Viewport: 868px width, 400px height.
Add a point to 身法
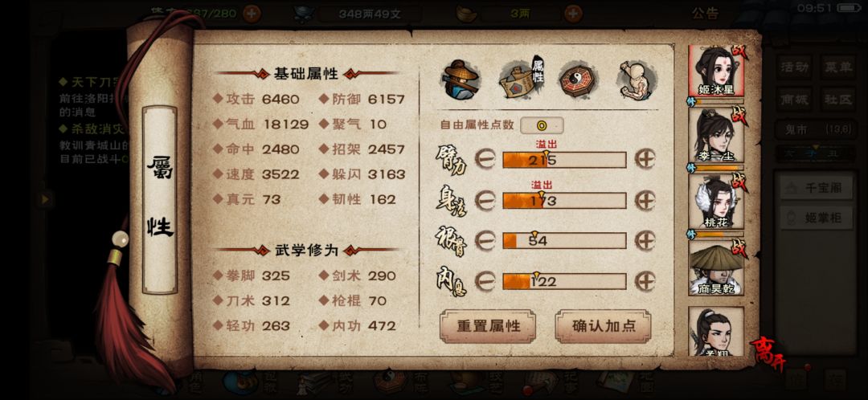point(645,200)
